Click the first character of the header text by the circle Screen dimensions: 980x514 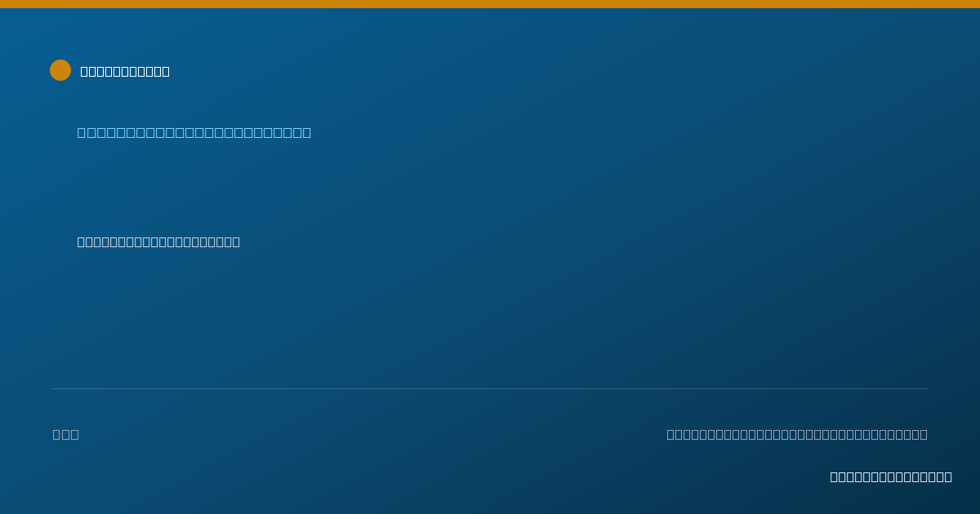tap(84, 71)
